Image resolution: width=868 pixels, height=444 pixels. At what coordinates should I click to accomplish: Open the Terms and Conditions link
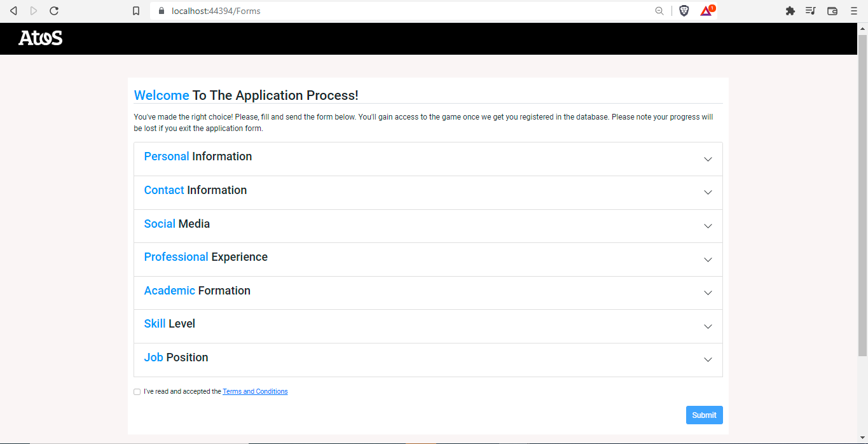pos(255,392)
